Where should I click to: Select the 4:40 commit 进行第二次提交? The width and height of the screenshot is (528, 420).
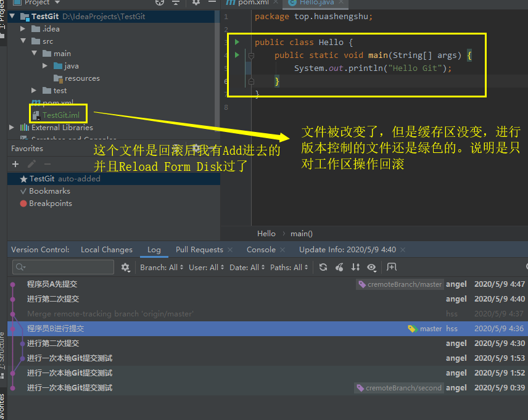(268, 299)
